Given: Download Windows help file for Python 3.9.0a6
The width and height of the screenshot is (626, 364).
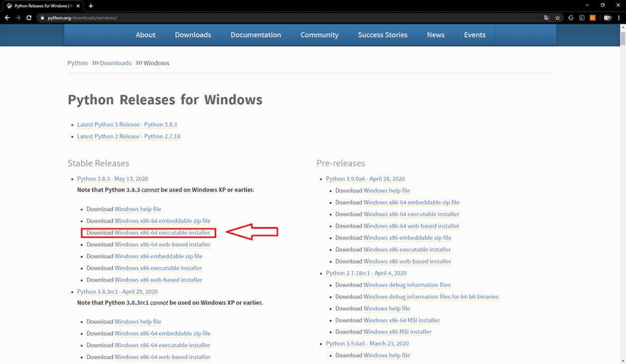Looking at the screenshot, I should [x=387, y=190].
